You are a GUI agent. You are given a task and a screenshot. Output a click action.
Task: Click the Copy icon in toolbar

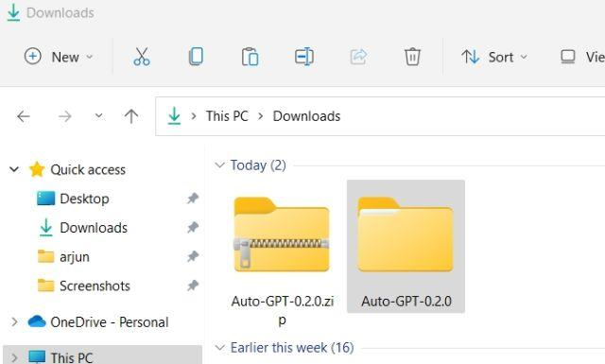tap(196, 57)
